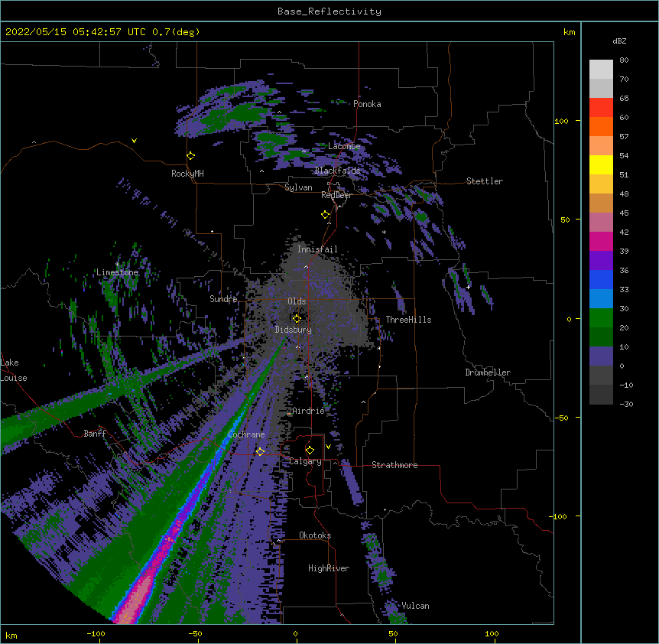Click the Lacombe city label
Screen dimensions: 659x644
[x=344, y=146]
